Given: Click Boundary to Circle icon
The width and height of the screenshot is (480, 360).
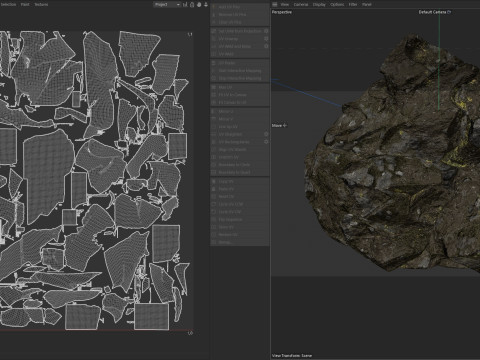Looking at the screenshot, I should (x=214, y=165).
